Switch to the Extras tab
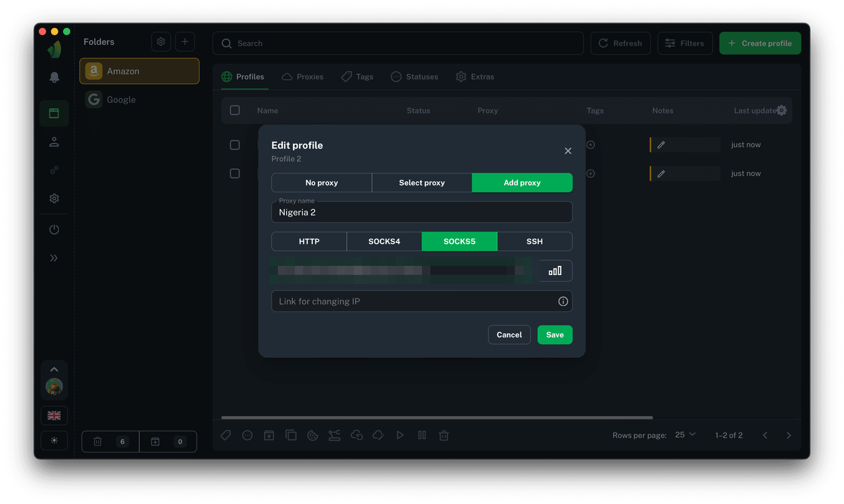 coord(475,77)
